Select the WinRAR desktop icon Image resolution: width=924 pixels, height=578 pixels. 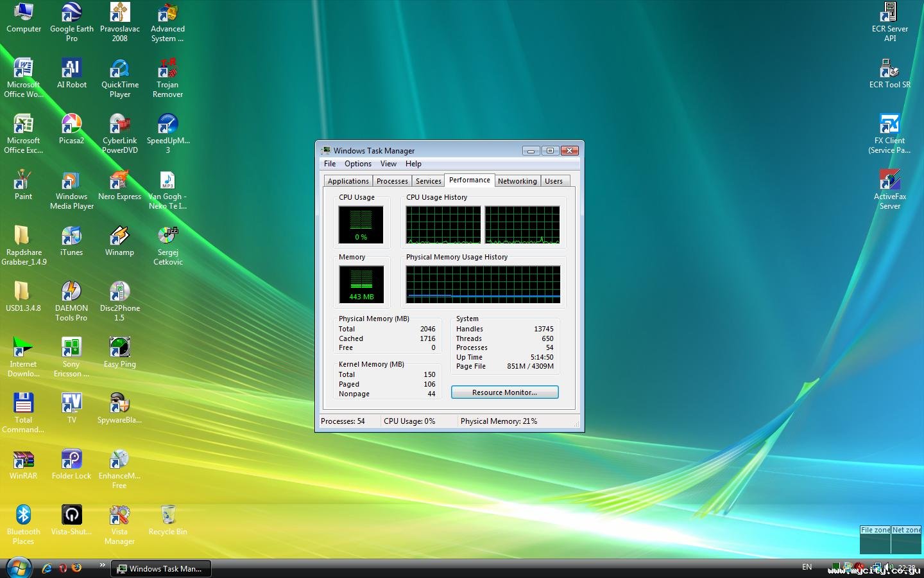coord(23,460)
